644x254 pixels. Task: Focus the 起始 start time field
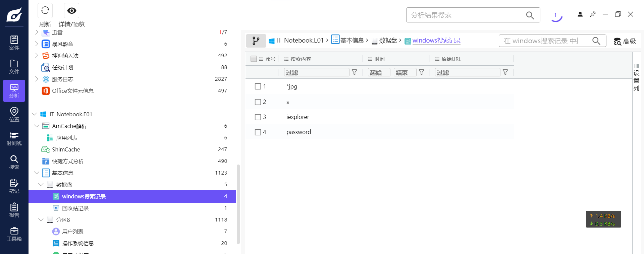click(x=379, y=72)
